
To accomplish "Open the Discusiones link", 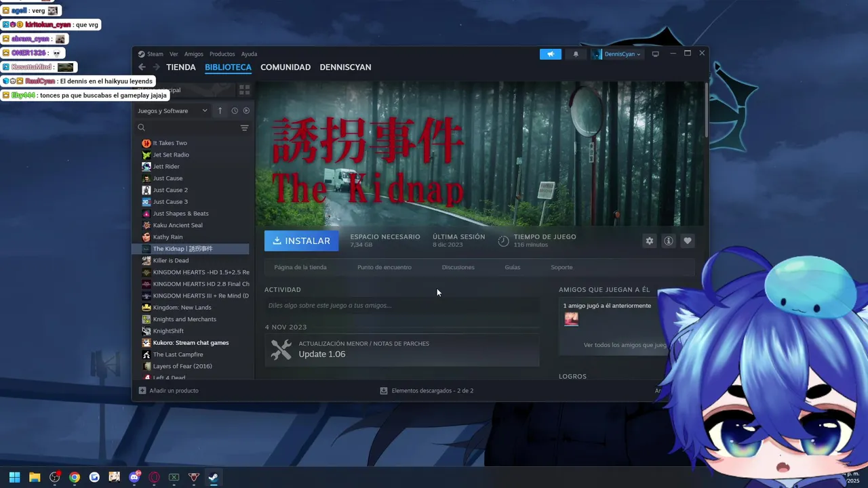I will point(458,267).
